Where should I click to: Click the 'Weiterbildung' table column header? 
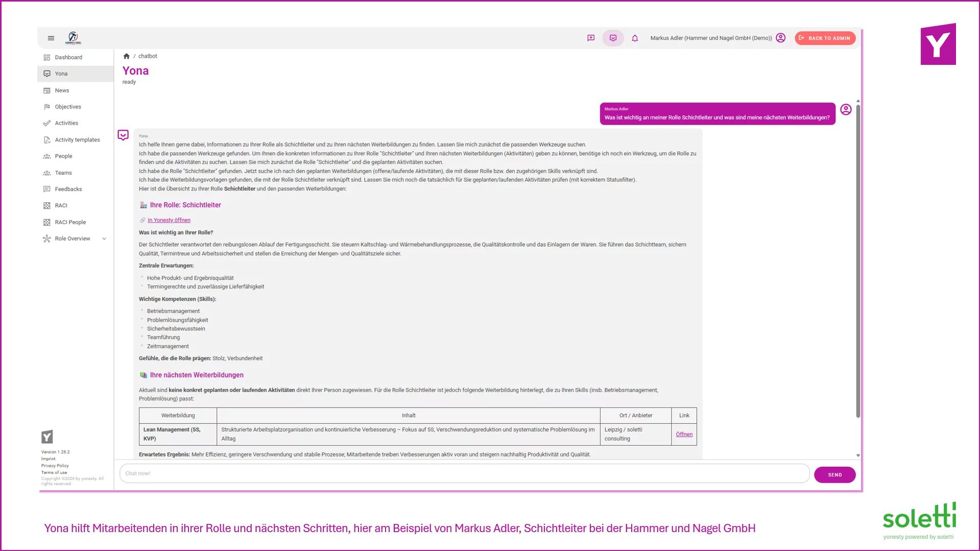[x=178, y=416]
